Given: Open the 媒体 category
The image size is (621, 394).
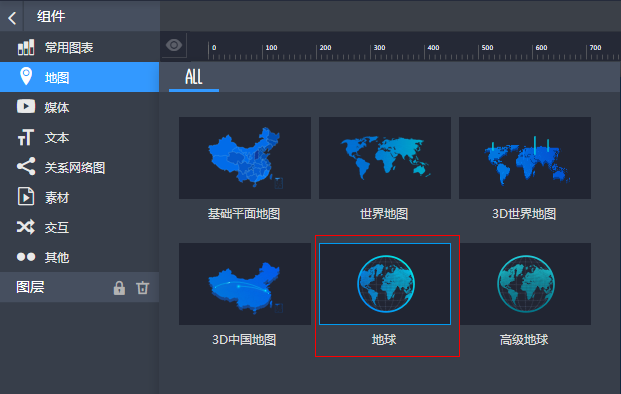Looking at the screenshot, I should 80,107.
